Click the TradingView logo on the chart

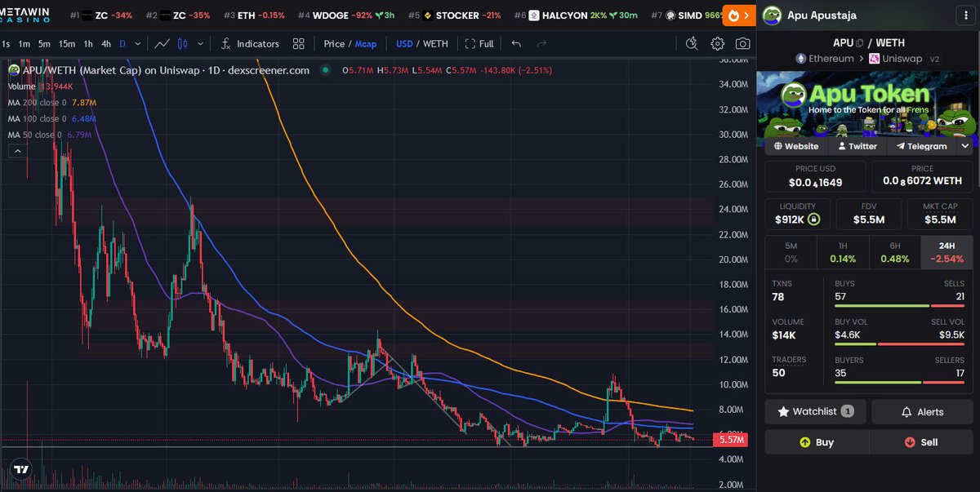22,469
